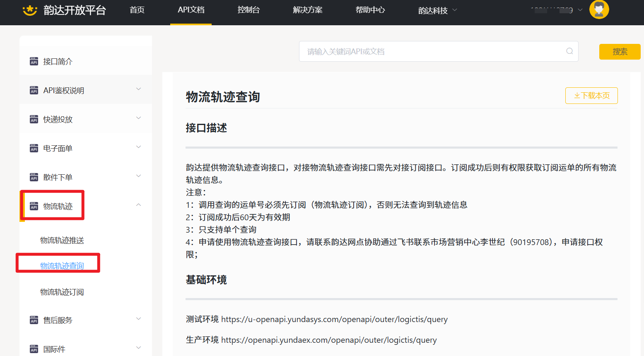The height and width of the screenshot is (356, 644).
Task: Click API icon beside 散件下单
Action: coord(34,178)
